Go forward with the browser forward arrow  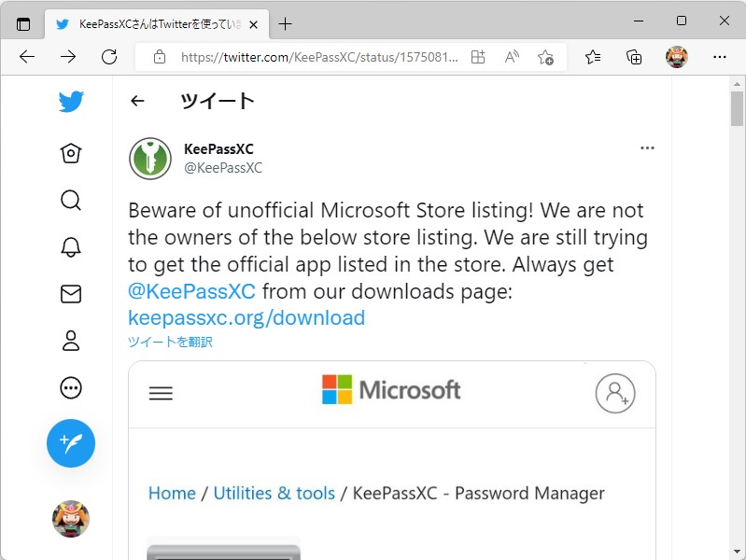pos(68,57)
